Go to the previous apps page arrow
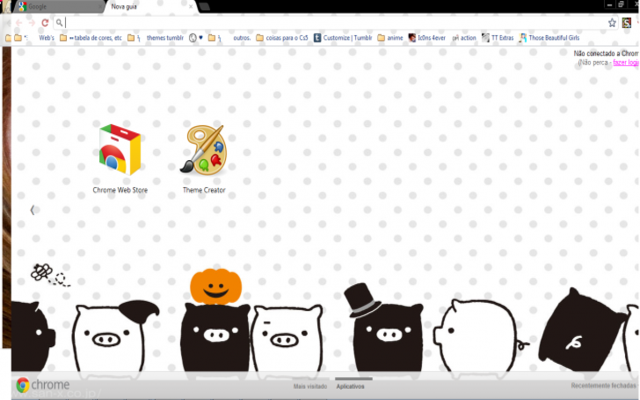The width and height of the screenshot is (640, 400). tap(32, 210)
